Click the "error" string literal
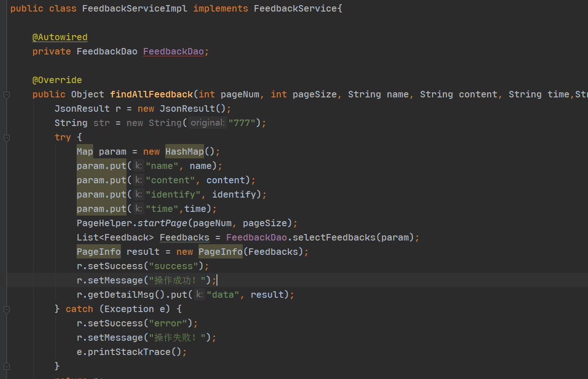This screenshot has height=379, width=588. pos(168,323)
